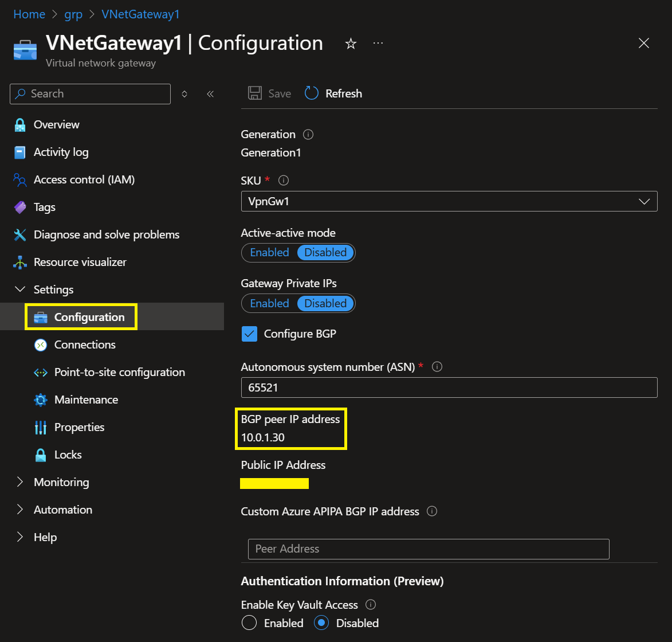Click the virtual network gateway header icon
The width and height of the screenshot is (672, 642).
pyautogui.click(x=25, y=50)
